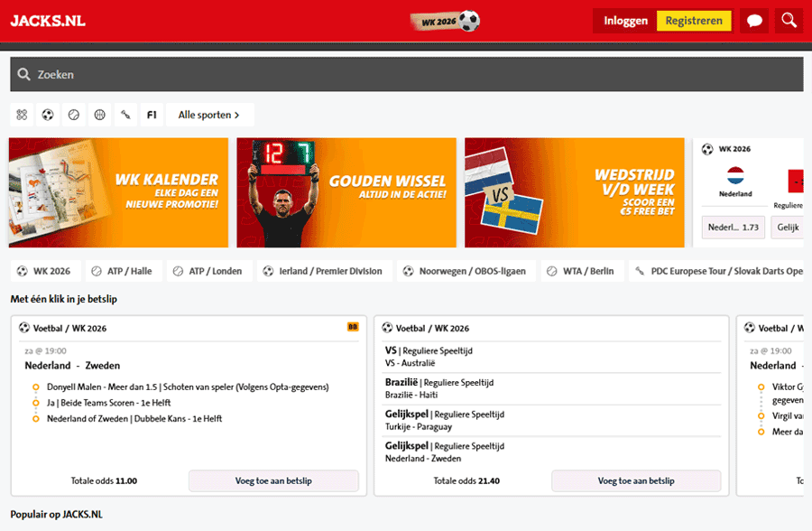
Task: Pick the Gelijk odds button
Action: 788,228
